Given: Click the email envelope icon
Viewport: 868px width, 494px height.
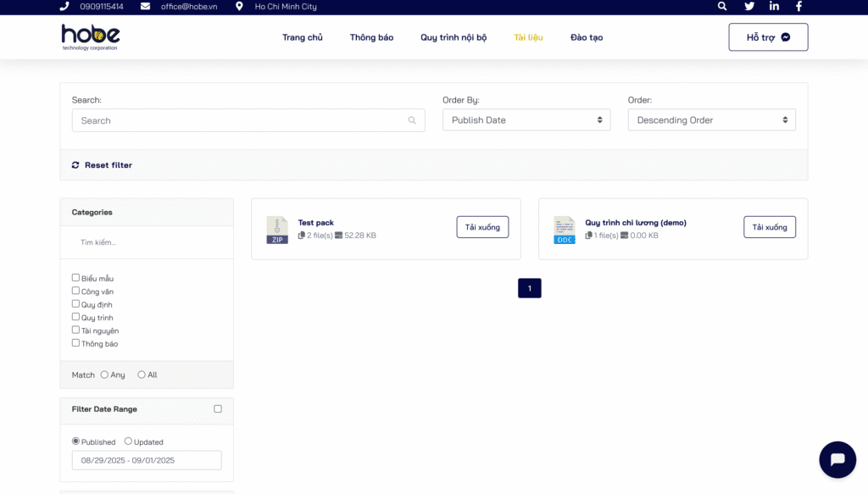Looking at the screenshot, I should click(145, 6).
